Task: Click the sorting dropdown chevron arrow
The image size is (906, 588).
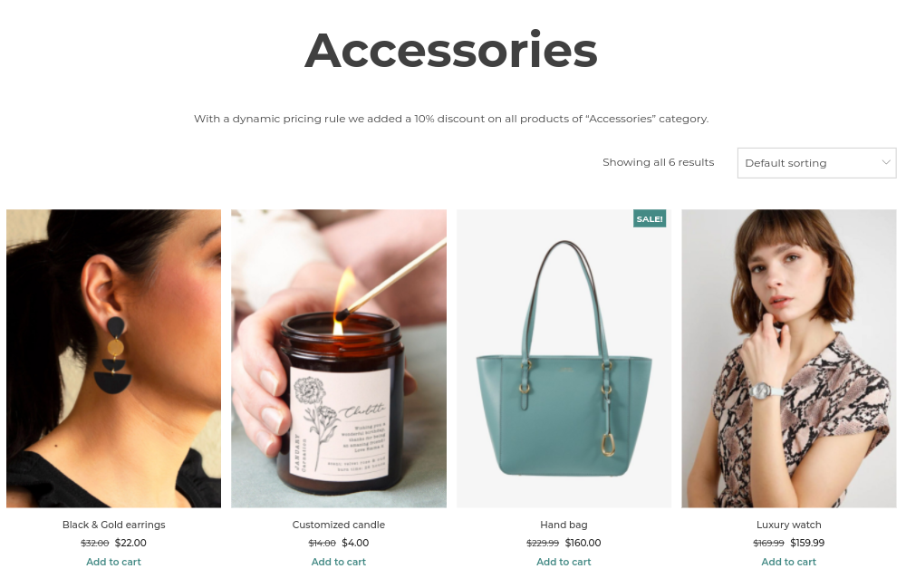Action: (886, 162)
